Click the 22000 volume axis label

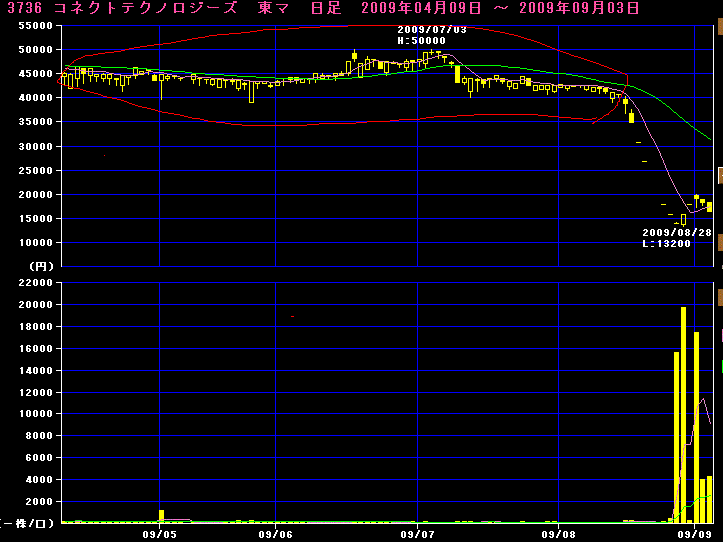click(35, 284)
